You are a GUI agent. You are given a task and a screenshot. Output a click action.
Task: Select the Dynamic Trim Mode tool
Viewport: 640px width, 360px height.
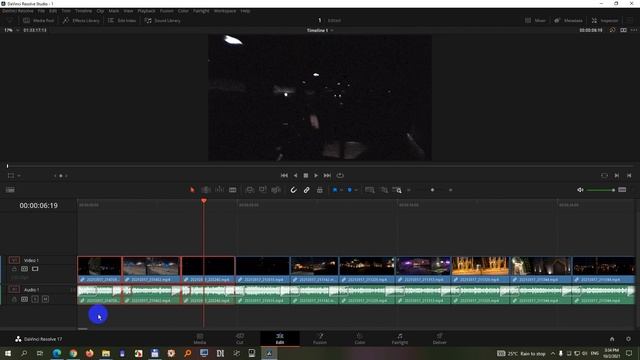[220, 190]
